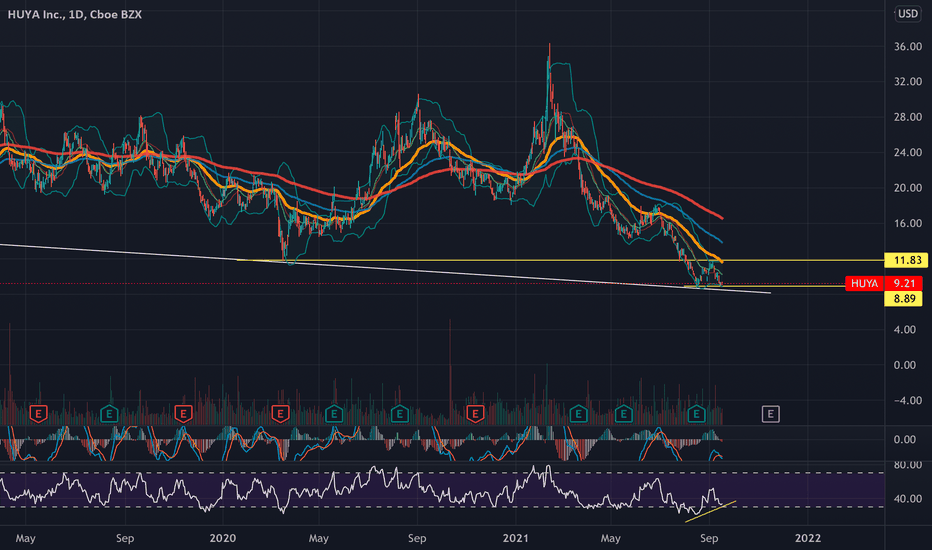The height and width of the screenshot is (550, 932).
Task: Open the teal earnings marker before Sep 2021
Action: pos(696,413)
